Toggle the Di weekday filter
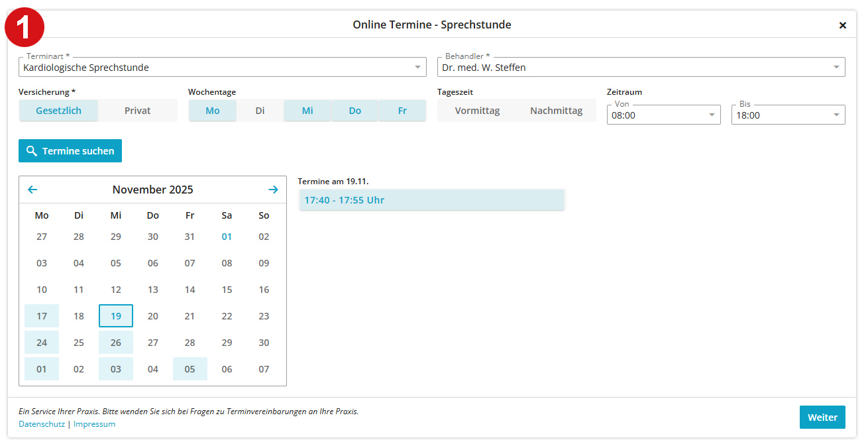The height and width of the screenshot is (446, 868). [x=260, y=111]
